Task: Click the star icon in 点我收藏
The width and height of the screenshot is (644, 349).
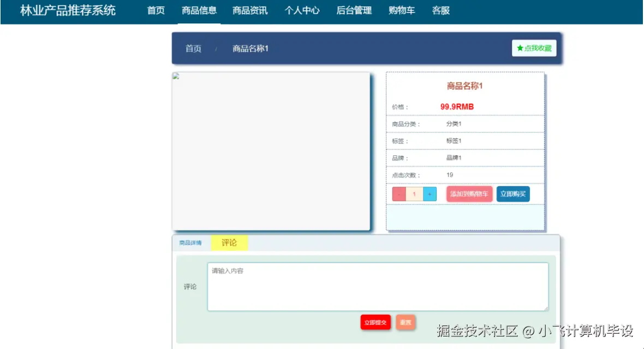Action: click(x=520, y=48)
